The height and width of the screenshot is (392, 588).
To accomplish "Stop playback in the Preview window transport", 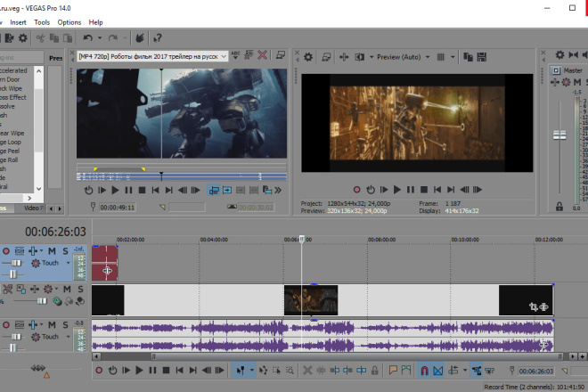I will pyautogui.click(x=424, y=190).
